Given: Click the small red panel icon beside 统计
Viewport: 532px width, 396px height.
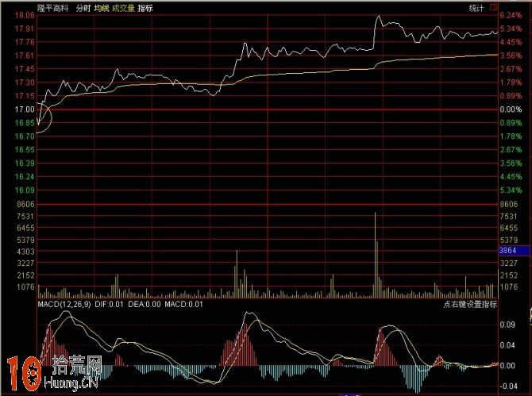Looking at the screenshot, I should (493, 7).
